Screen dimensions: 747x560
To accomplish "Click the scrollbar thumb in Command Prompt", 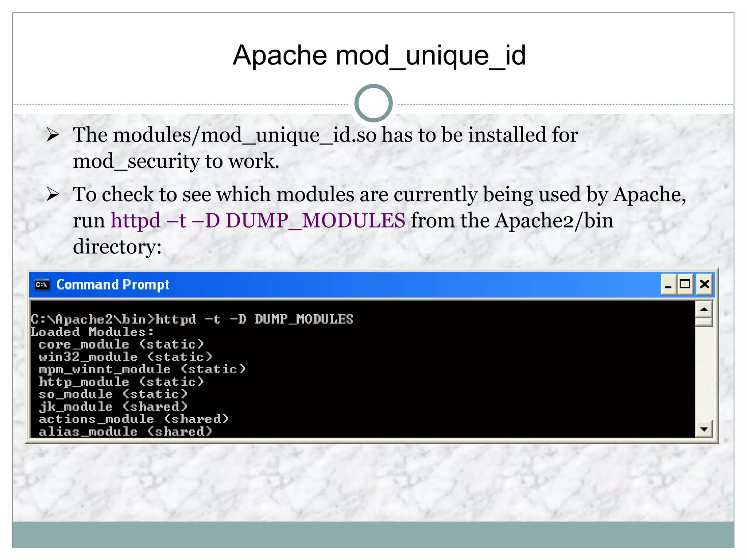I will coord(704,322).
